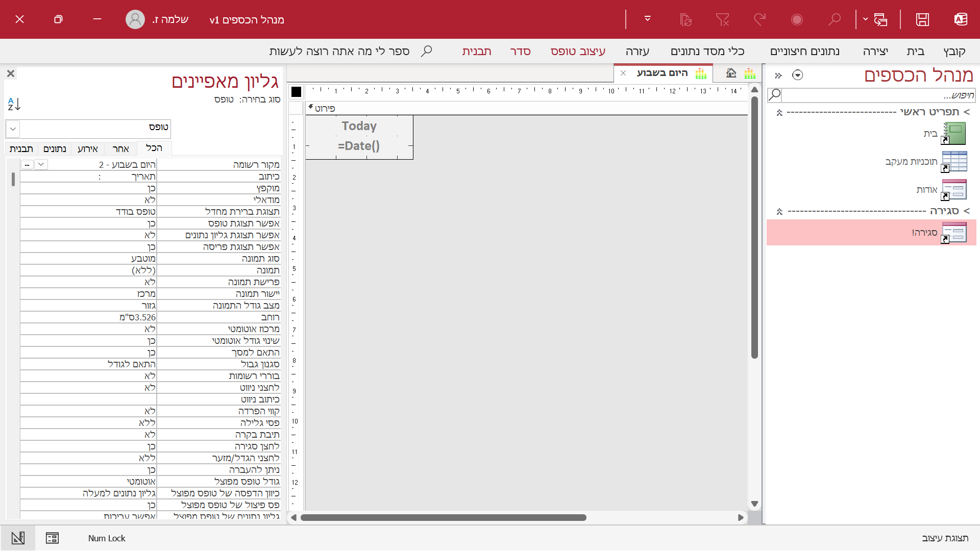980x551 pixels.
Task: Select the בית form in navigation pane
Action: click(871, 134)
